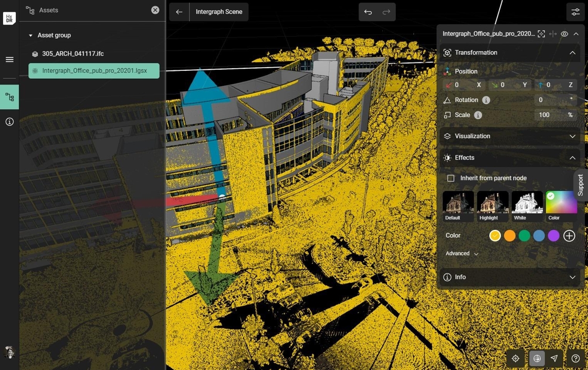The image size is (588, 370).
Task: Pick the blue color swatch
Action: 539,236
